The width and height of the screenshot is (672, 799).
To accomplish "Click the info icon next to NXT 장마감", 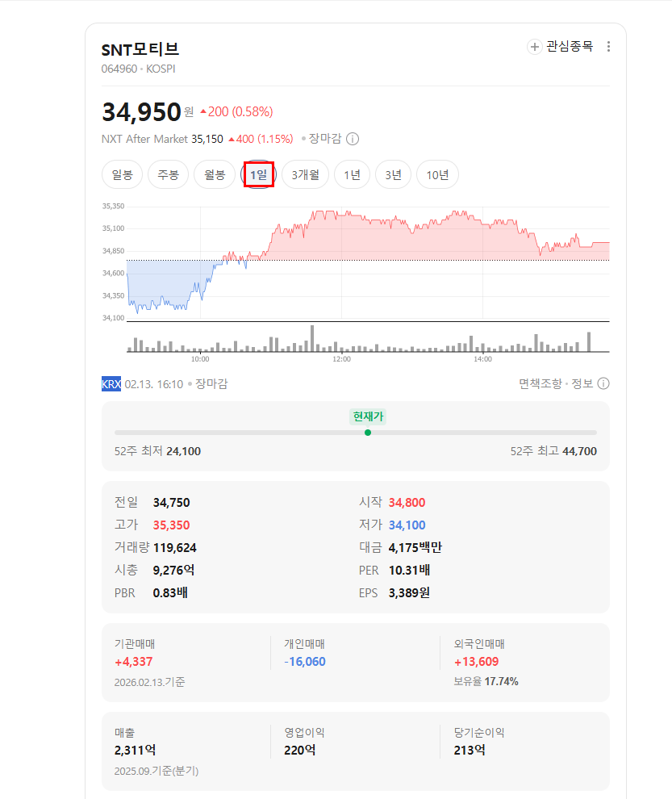I will tap(353, 139).
